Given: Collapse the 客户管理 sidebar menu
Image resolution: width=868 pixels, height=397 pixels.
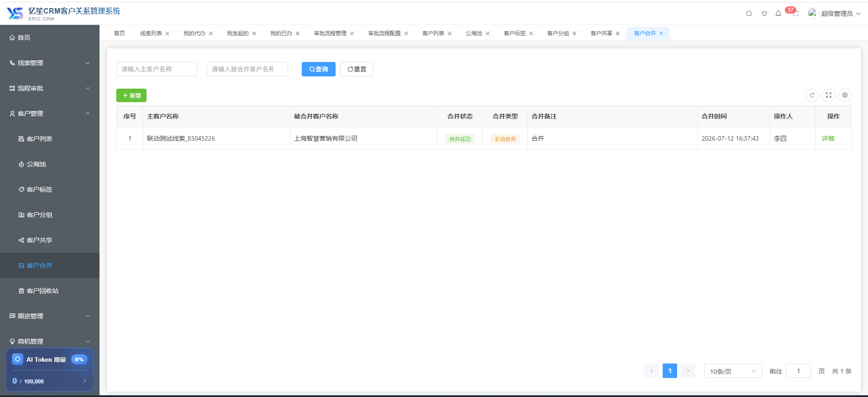Looking at the screenshot, I should click(50, 113).
